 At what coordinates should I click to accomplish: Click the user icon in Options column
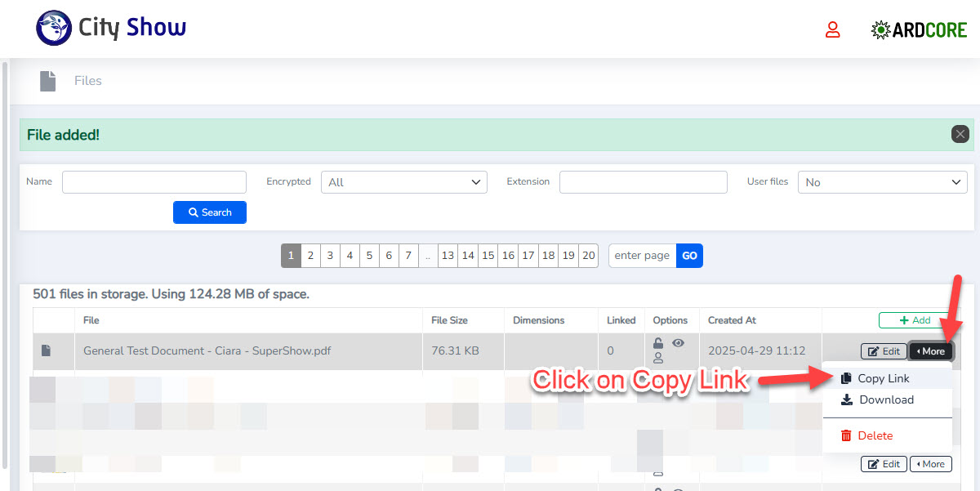tap(658, 358)
